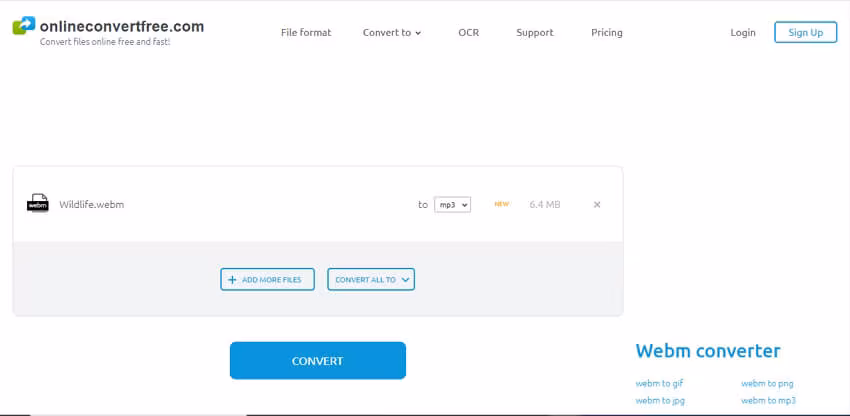Open the webm to png link
The height and width of the screenshot is (416, 850).
coord(767,383)
